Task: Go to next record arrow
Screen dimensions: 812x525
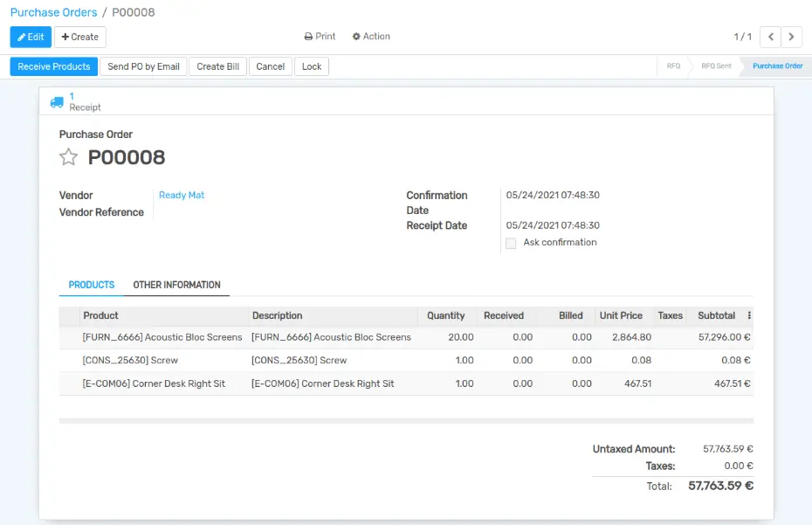Action: point(791,37)
